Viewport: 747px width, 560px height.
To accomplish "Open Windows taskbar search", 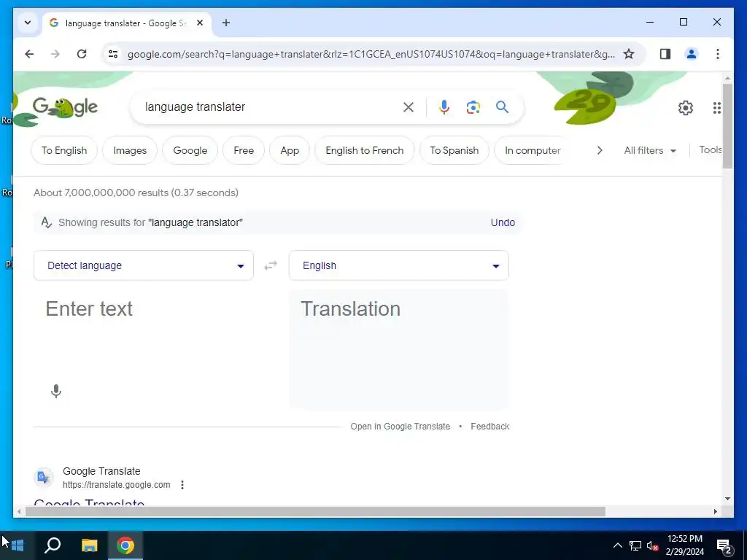I will [x=53, y=545].
